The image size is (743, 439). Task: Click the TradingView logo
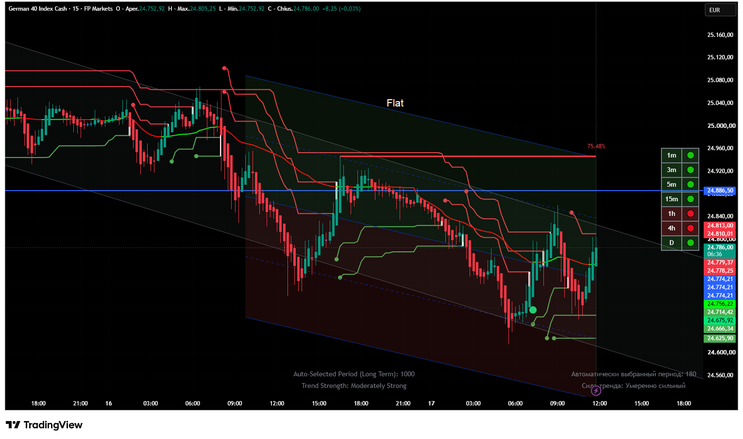point(44,425)
